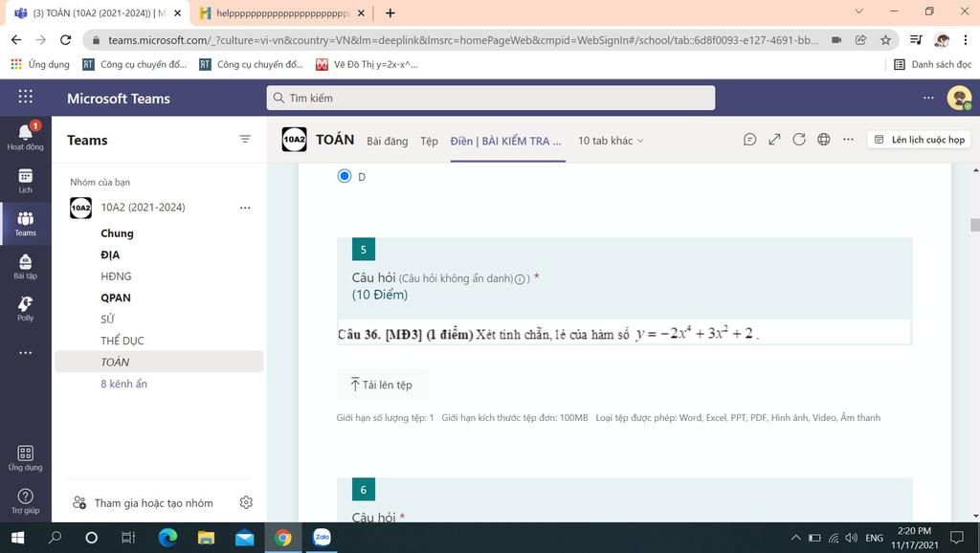980x553 pixels.
Task: Show hidden system tray icons
Action: (795, 538)
